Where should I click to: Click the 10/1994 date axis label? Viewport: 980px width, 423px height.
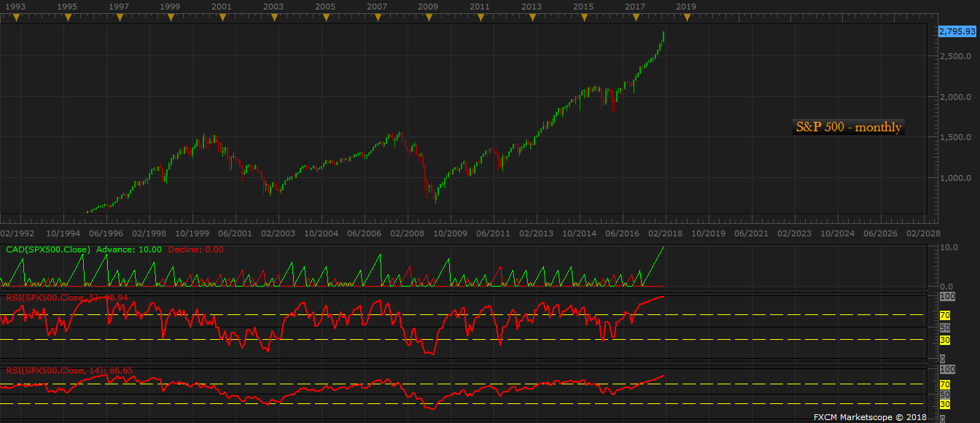(x=63, y=234)
